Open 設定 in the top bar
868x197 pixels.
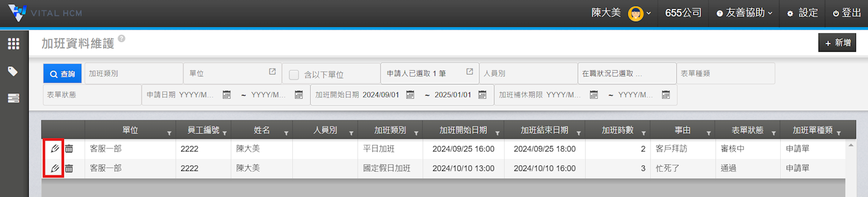pos(802,13)
